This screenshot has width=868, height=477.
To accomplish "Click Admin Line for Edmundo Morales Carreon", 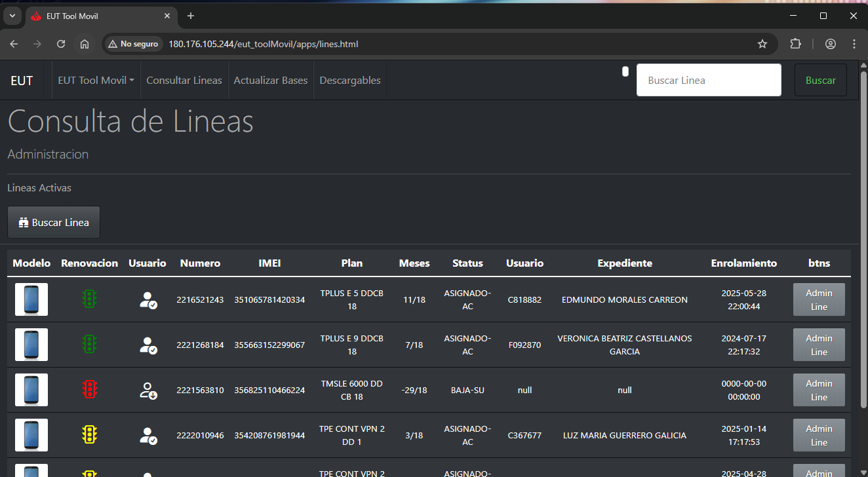I will 819,299.
